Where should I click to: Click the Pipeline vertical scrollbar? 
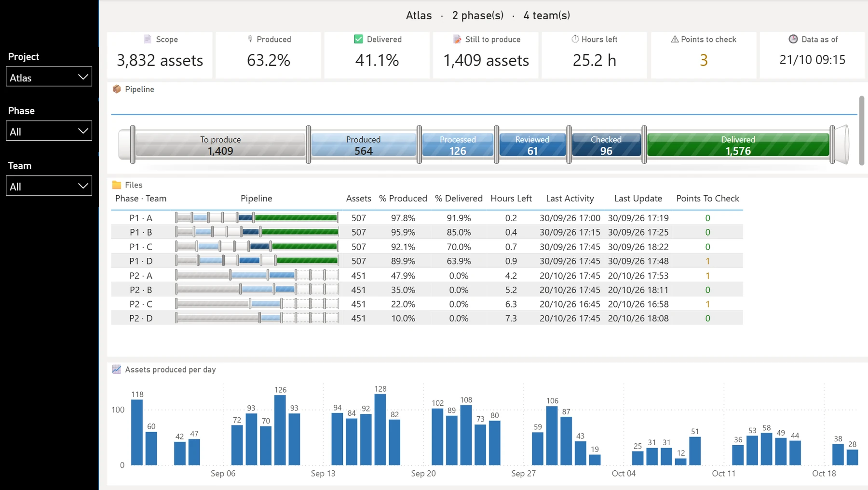[x=862, y=131]
